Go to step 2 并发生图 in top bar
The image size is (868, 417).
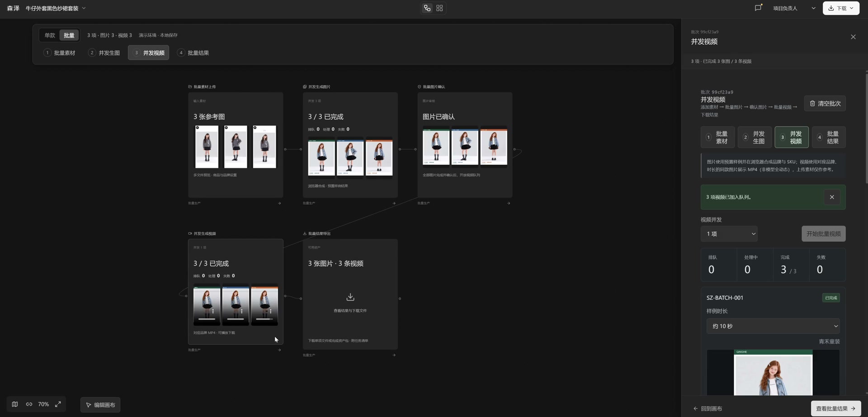point(104,53)
